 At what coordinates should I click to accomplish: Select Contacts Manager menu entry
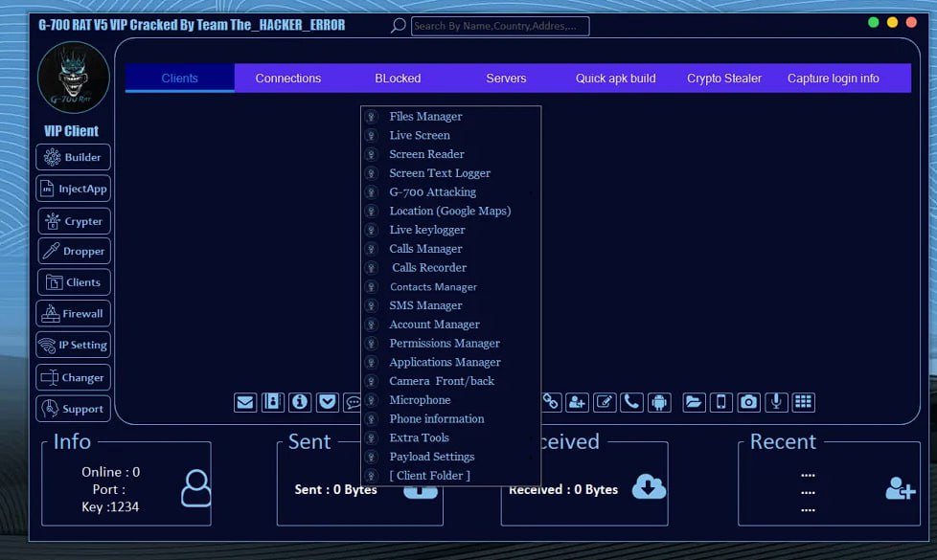pyautogui.click(x=451, y=286)
